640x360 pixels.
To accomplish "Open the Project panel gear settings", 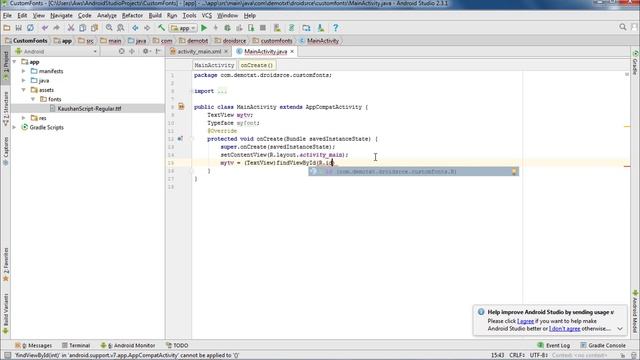I will (146, 51).
